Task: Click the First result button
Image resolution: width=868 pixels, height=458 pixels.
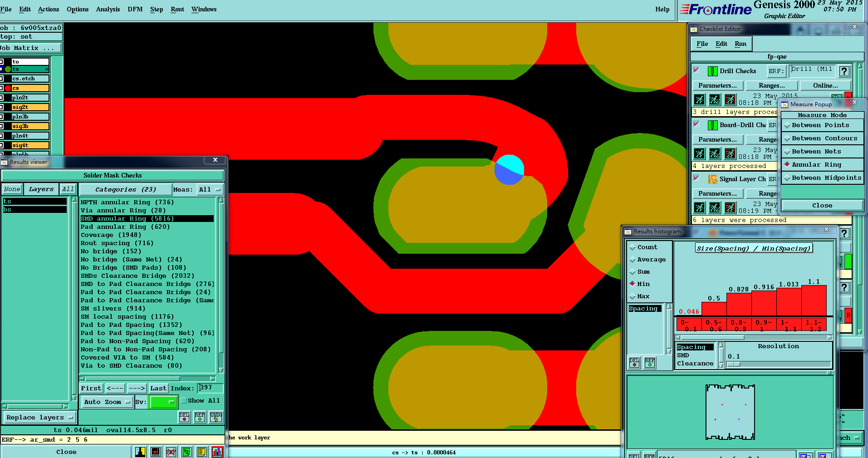Action: point(91,389)
